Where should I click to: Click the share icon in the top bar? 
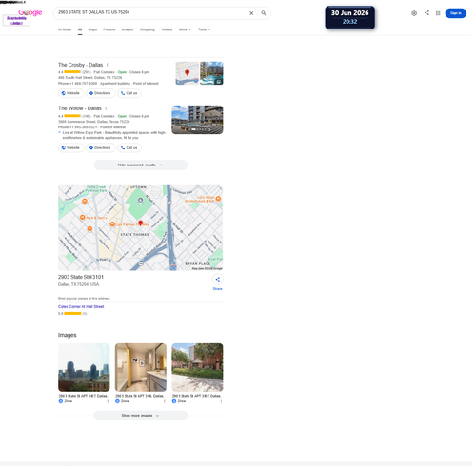(426, 13)
